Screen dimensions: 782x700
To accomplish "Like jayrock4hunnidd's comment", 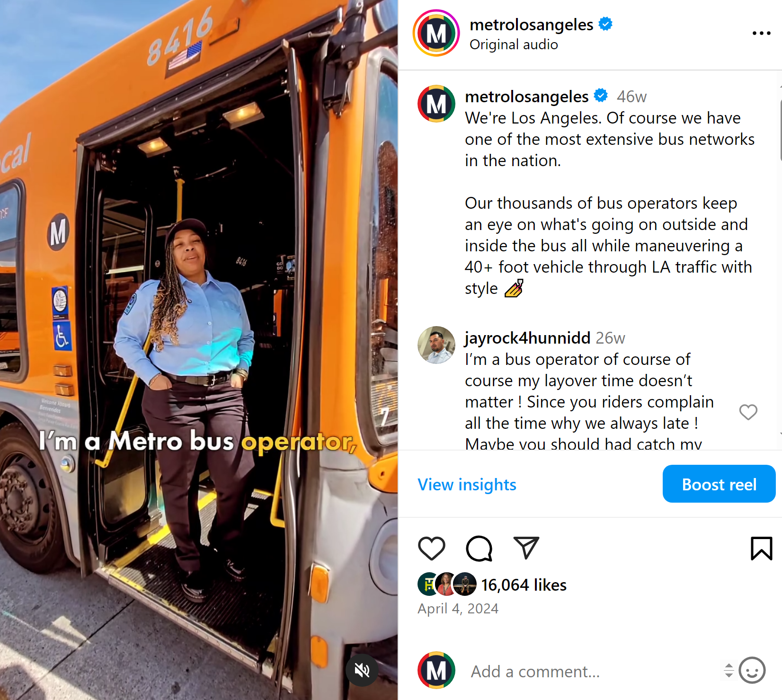I will point(748,412).
